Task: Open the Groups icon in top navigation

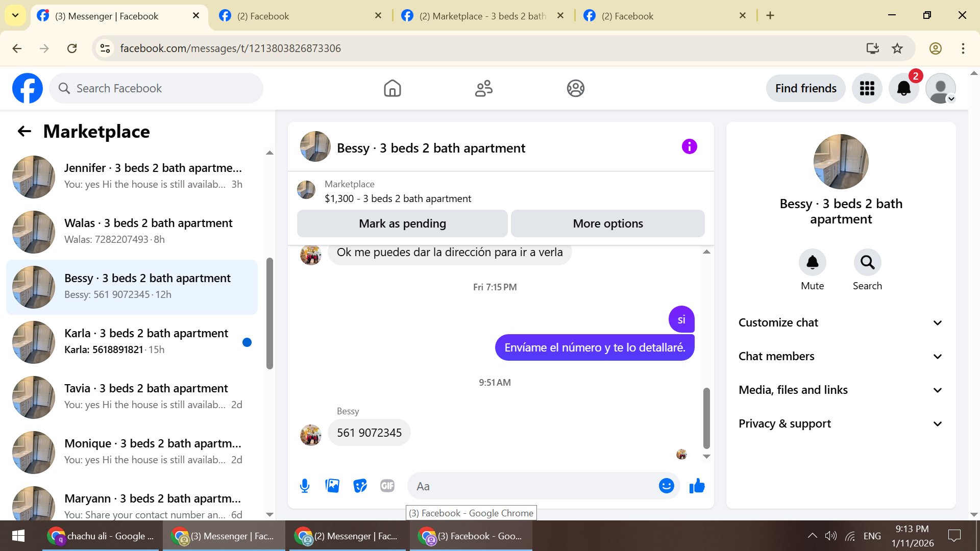Action: (x=575, y=88)
